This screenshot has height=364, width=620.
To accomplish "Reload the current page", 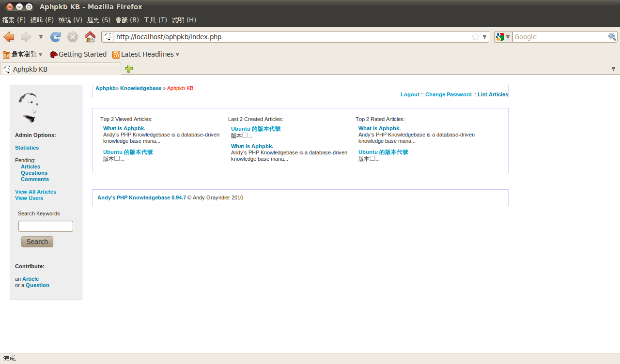I will coord(56,37).
